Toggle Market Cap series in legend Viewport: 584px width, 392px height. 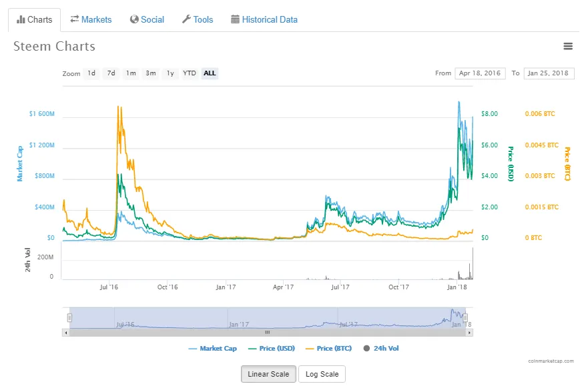[x=213, y=349]
